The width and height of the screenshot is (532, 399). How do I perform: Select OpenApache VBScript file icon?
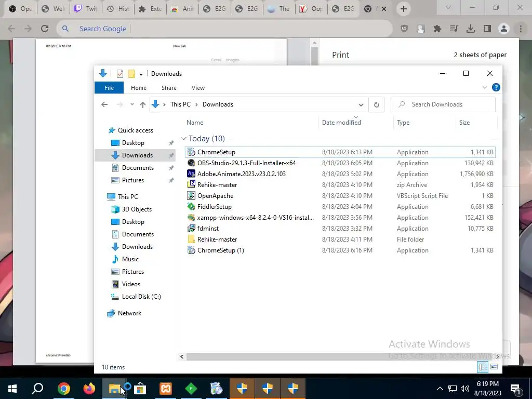point(191,195)
